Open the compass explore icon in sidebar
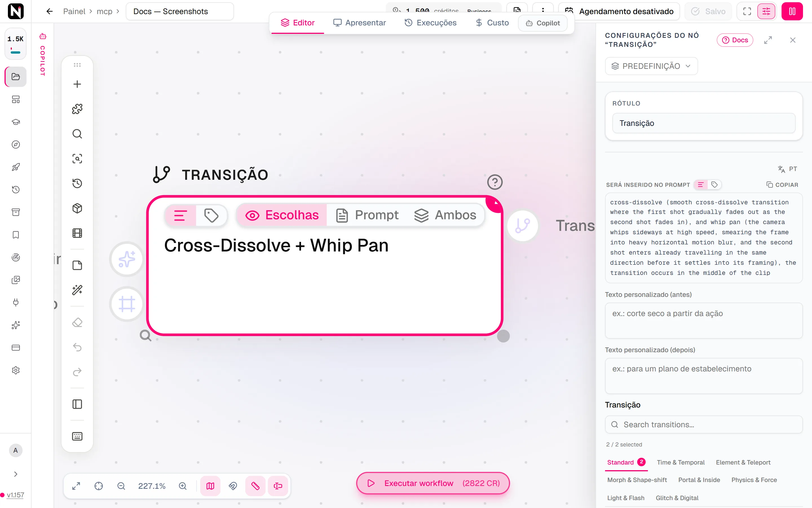This screenshot has height=508, width=812. click(x=16, y=144)
